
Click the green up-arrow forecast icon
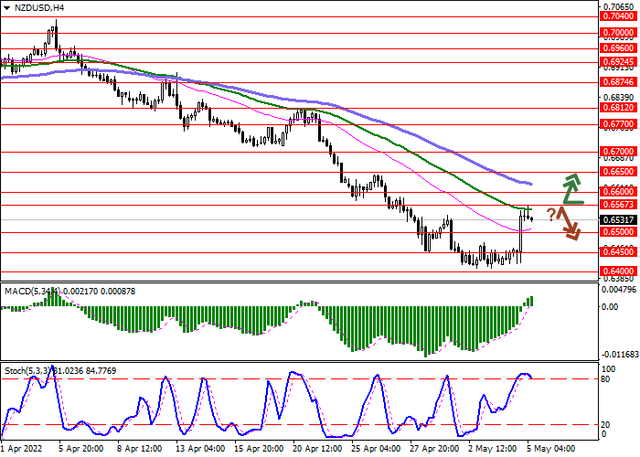coord(573,189)
